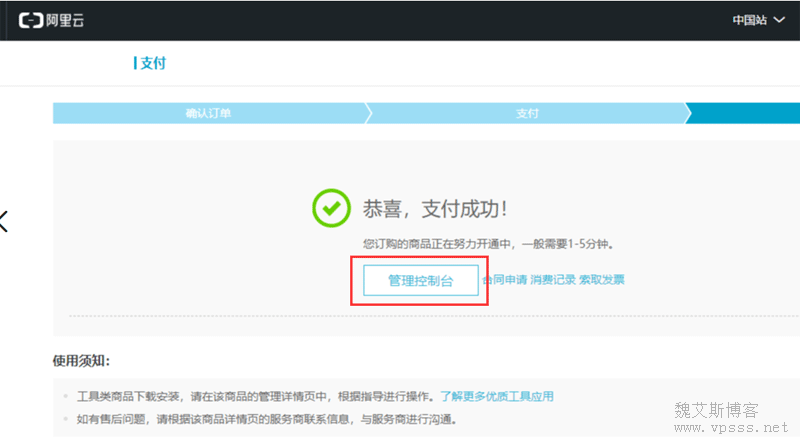800x443 pixels.
Task: Click the 了解更多优质工具应用 link
Action: click(x=496, y=397)
